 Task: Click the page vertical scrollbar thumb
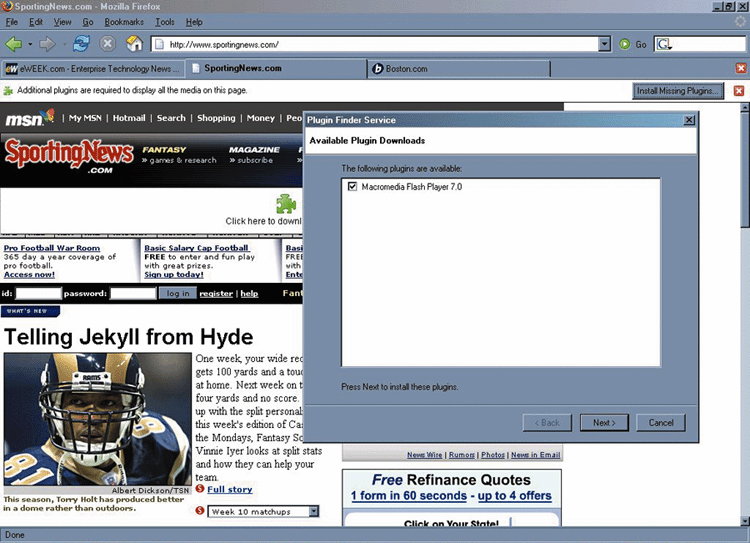point(745,170)
